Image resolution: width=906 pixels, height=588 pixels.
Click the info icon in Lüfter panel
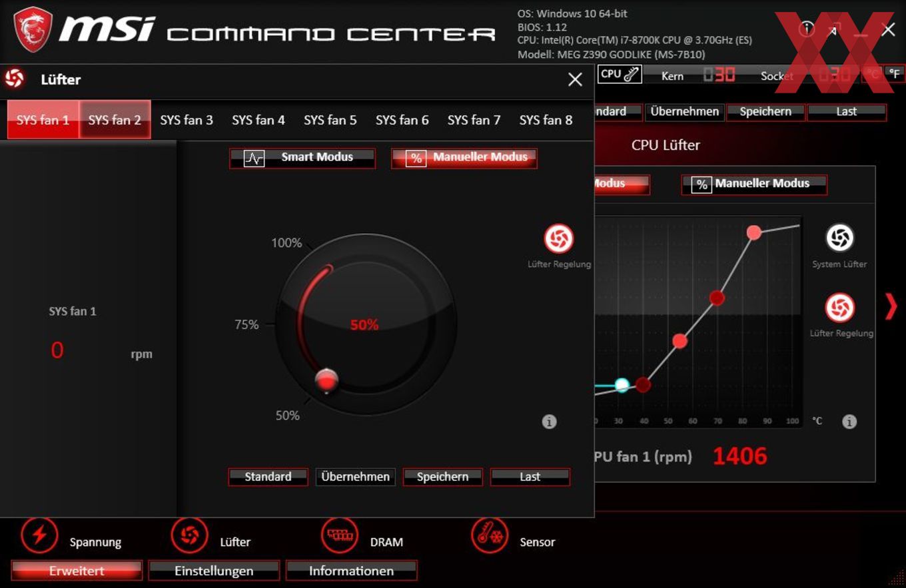(549, 422)
